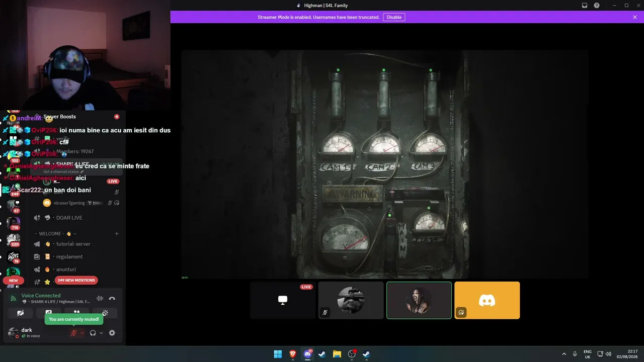This screenshot has width=644, height=362.
Task: Disable Streamer Mode from the purple banner
Action: pyautogui.click(x=394, y=17)
